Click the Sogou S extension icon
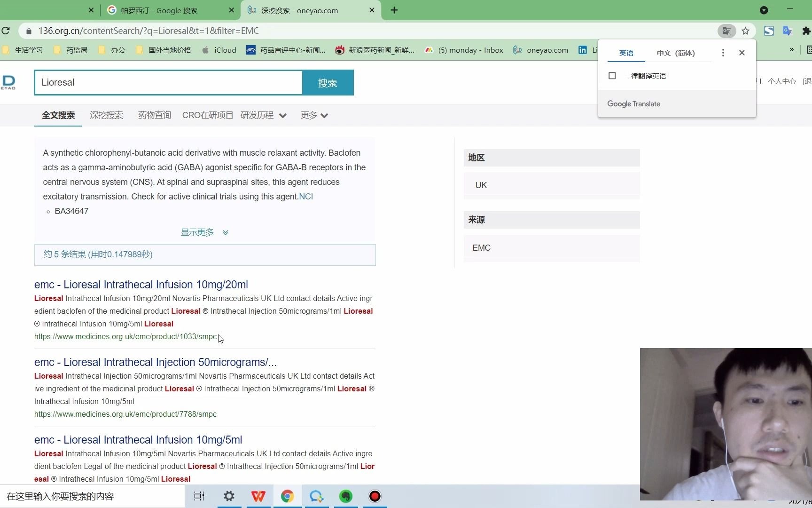Viewport: 812px width, 508px height. [x=769, y=31]
